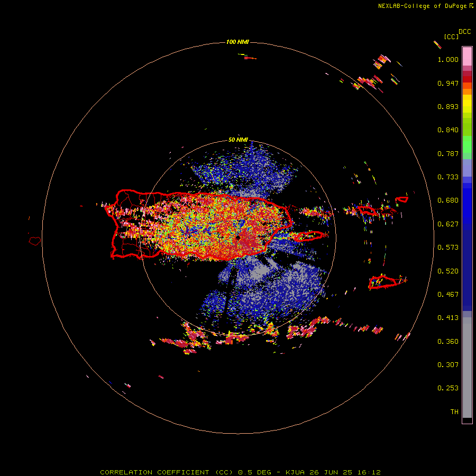Click the 0.893 scale value

point(448,106)
